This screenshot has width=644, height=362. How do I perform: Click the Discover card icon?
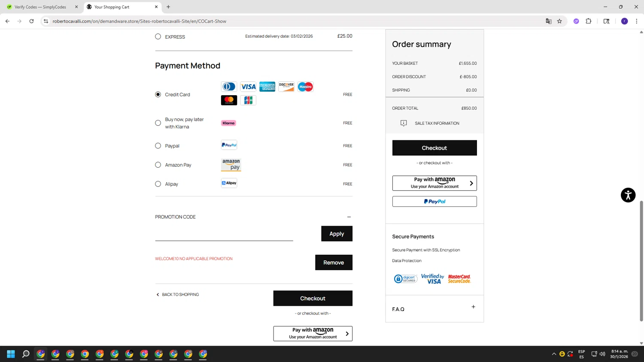click(286, 87)
